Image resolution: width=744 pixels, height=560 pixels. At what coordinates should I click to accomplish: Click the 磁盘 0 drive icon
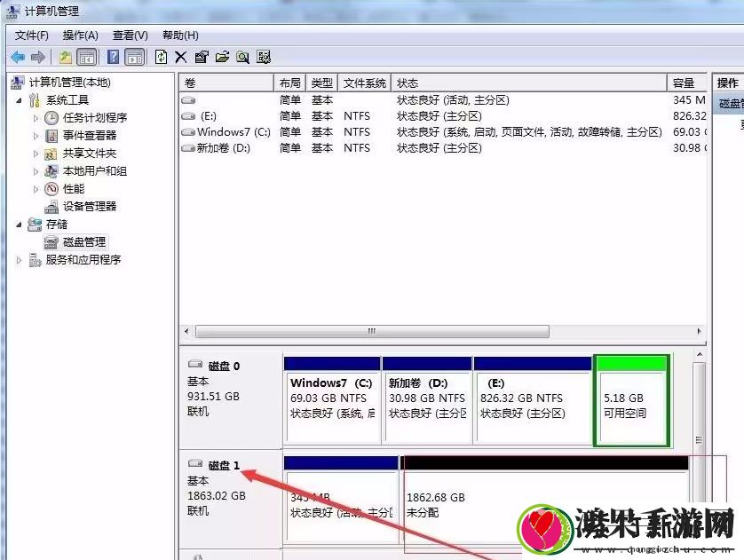(x=195, y=364)
